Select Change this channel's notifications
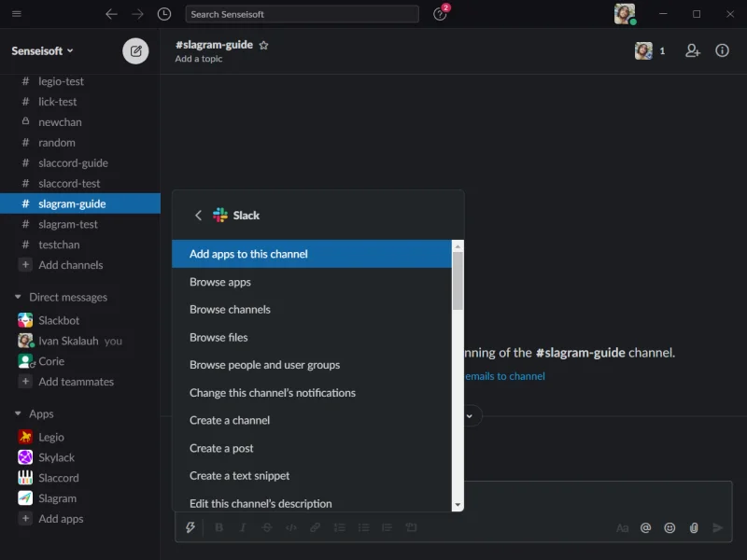The width and height of the screenshot is (747, 560). click(x=312, y=393)
